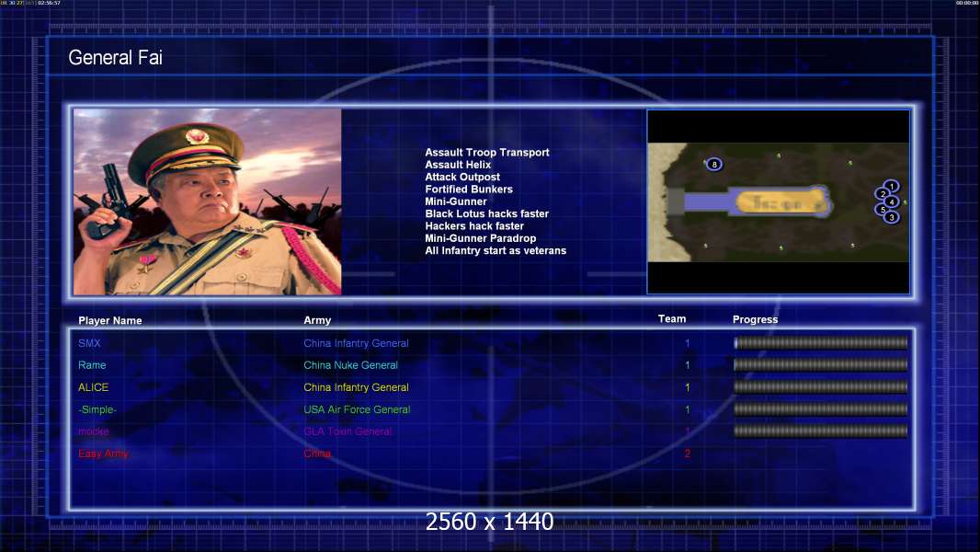Click "Attack Outpost" ability line
Screen dimensions: 980x552
pos(462,177)
